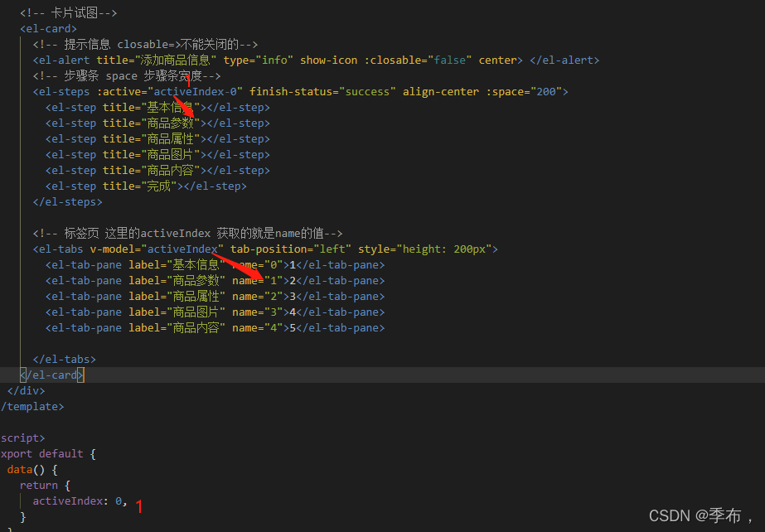Screen dimensions: 765x532
Task: Click el-tab-pane label "商品参数"
Action: tap(177, 280)
